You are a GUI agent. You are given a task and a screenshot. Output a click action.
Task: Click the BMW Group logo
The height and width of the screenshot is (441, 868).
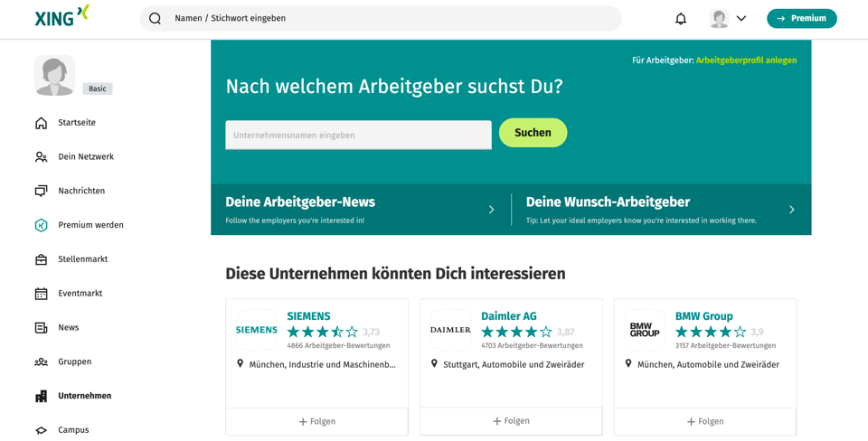pyautogui.click(x=645, y=330)
